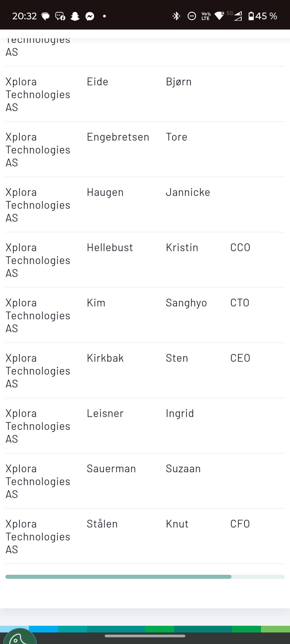Click the CTO title cell
Viewport: 290px width, 644px height.
click(240, 303)
